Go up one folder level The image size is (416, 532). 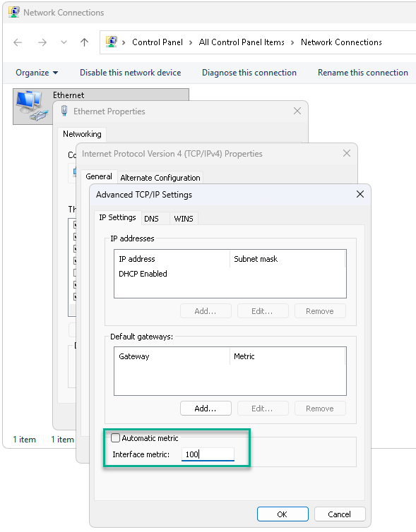[84, 42]
